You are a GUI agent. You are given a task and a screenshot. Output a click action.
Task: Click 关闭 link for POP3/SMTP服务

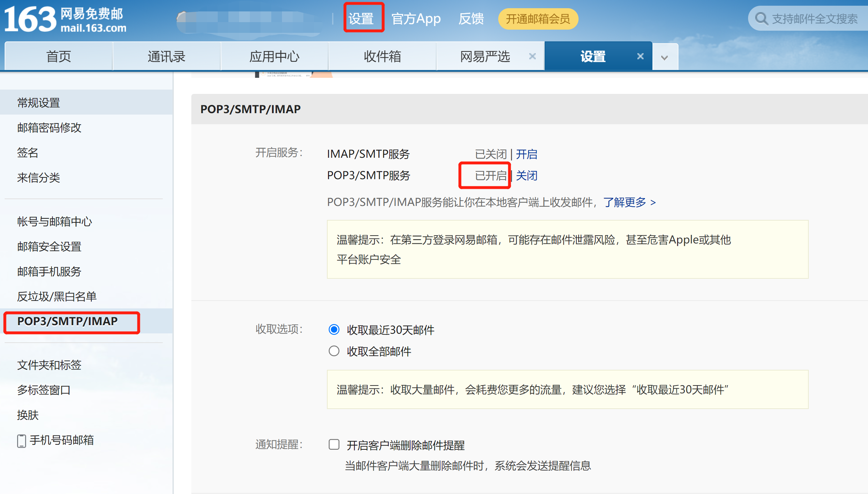(527, 176)
